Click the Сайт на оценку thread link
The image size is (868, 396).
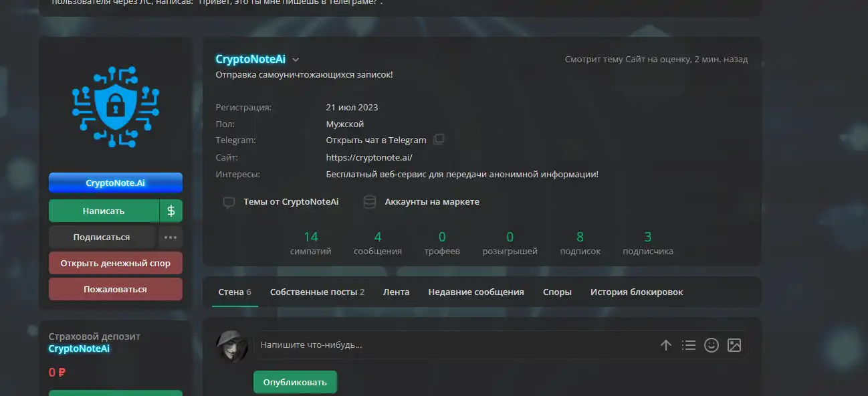(x=657, y=59)
